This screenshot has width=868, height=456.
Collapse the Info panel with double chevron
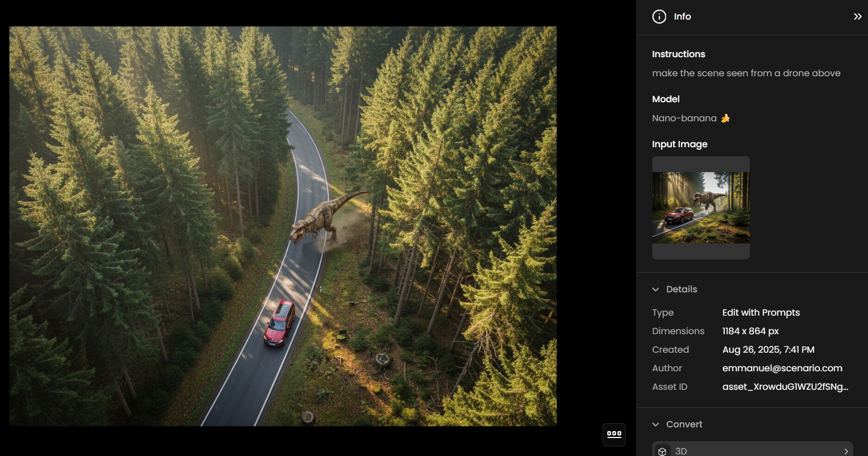pos(857,16)
